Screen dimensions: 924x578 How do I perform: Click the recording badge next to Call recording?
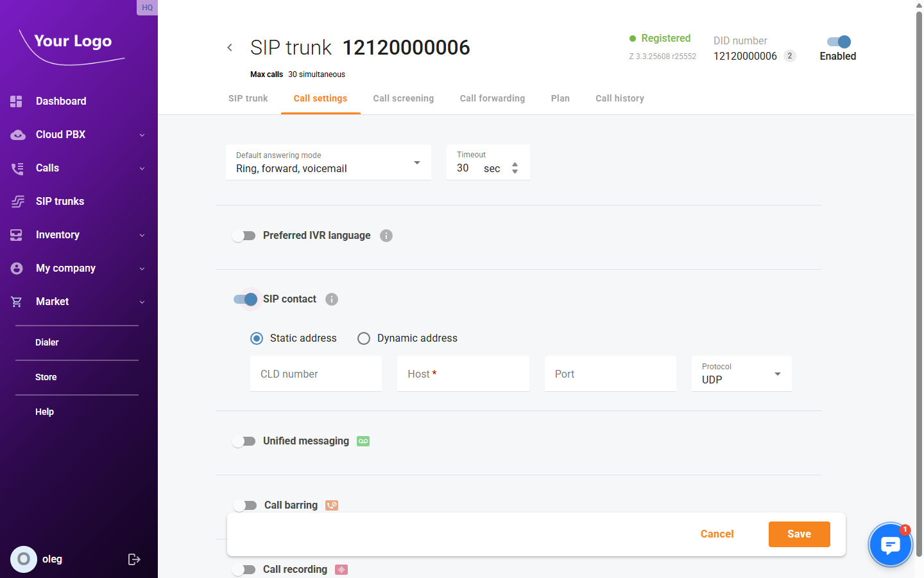pyautogui.click(x=341, y=570)
